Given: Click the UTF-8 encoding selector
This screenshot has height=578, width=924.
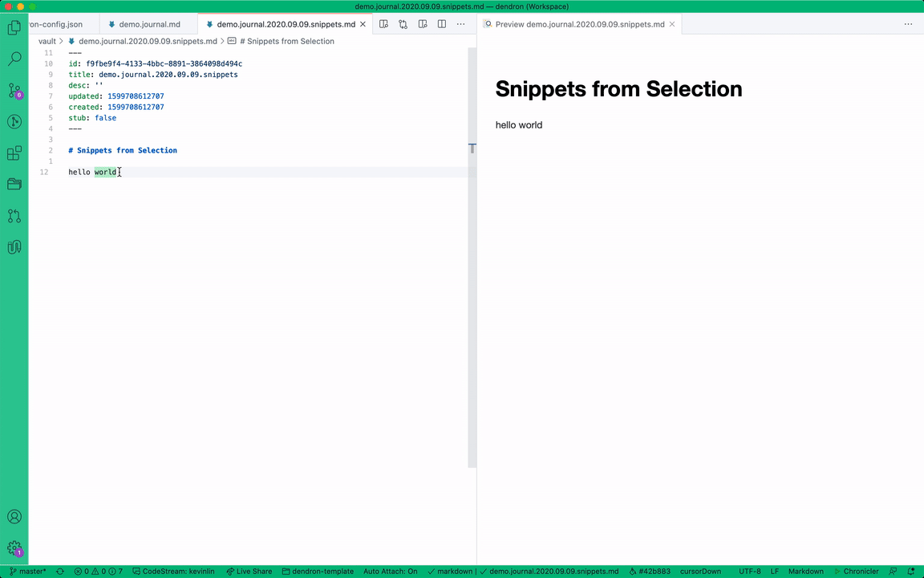Looking at the screenshot, I should point(749,572).
